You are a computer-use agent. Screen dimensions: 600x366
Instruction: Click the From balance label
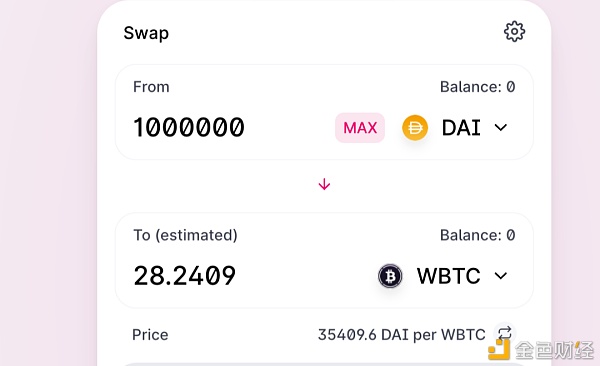pos(478,87)
